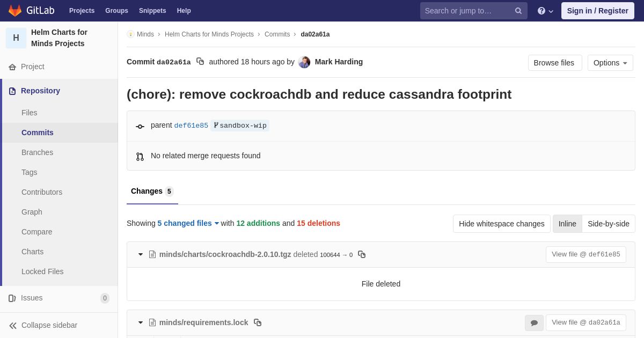Click Hide whitespace changes
The image size is (644, 338).
502,224
